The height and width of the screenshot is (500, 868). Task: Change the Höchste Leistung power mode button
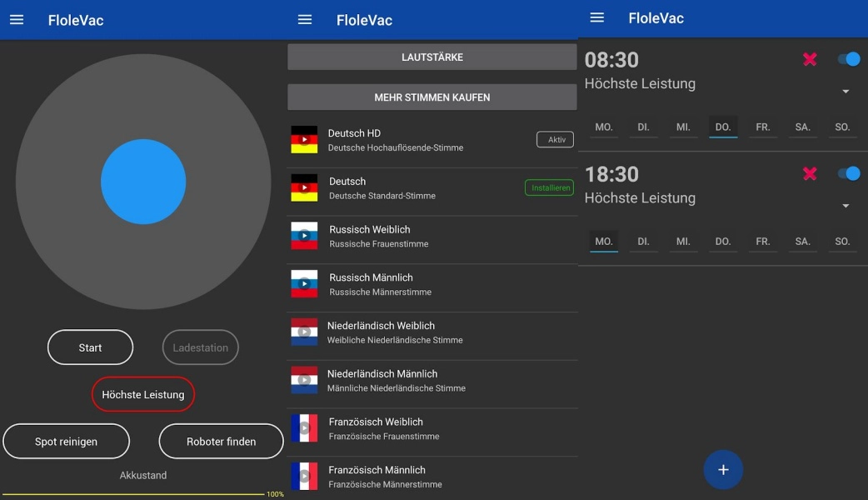tap(142, 394)
